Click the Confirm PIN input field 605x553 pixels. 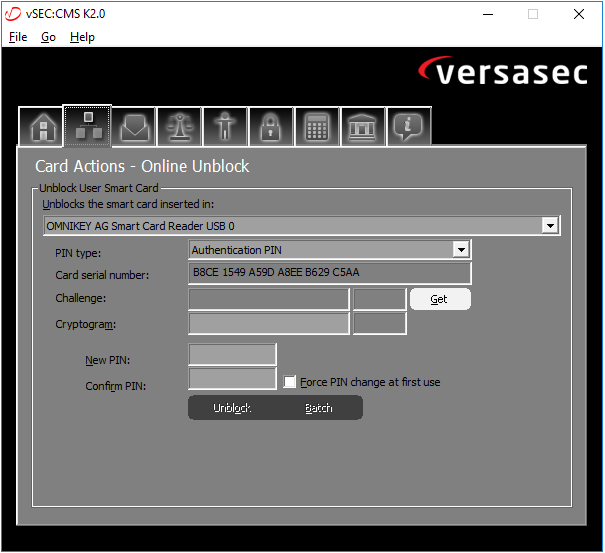click(233, 379)
